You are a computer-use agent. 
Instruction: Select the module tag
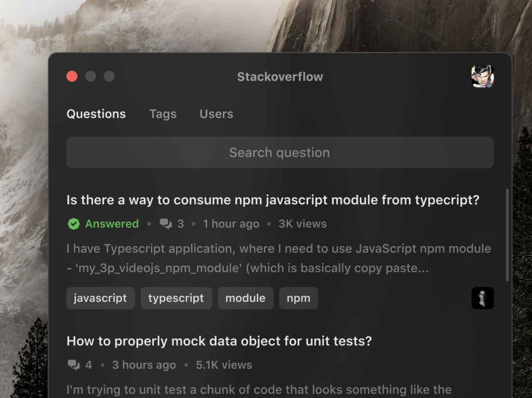(x=245, y=298)
